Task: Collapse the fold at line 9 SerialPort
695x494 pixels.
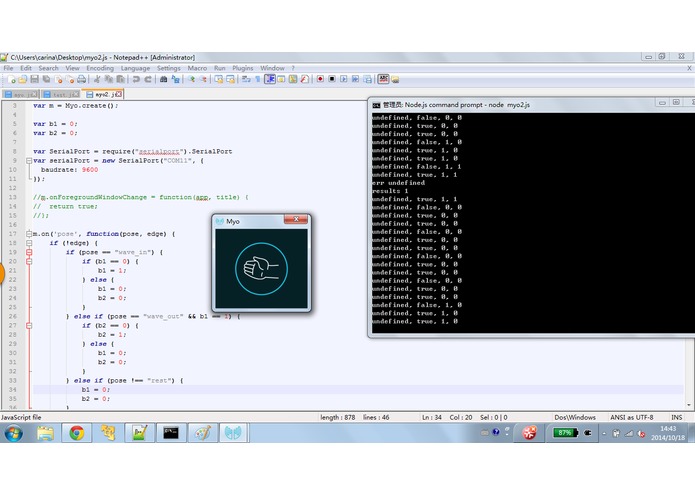Action: click(x=29, y=161)
